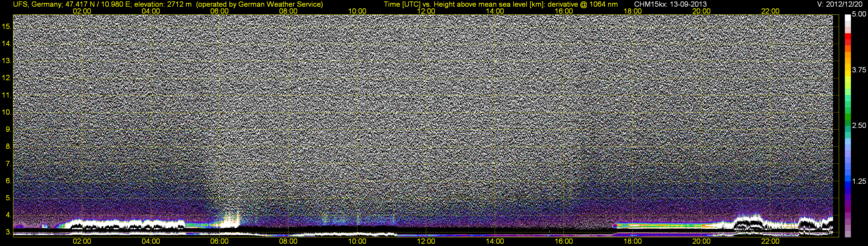Viewport: 868px width, 246px height.
Task: Click the "06:00" label on the top time axis
Action: [219, 11]
